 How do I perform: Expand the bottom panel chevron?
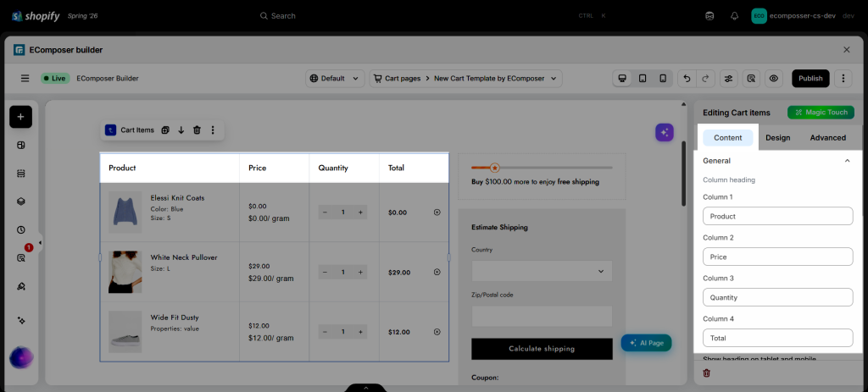coord(366,388)
